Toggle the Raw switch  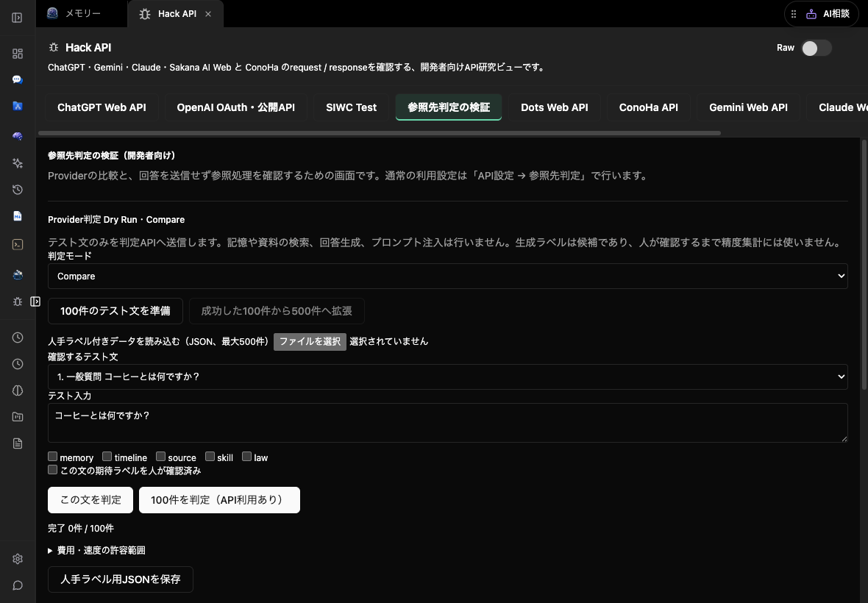pos(816,48)
